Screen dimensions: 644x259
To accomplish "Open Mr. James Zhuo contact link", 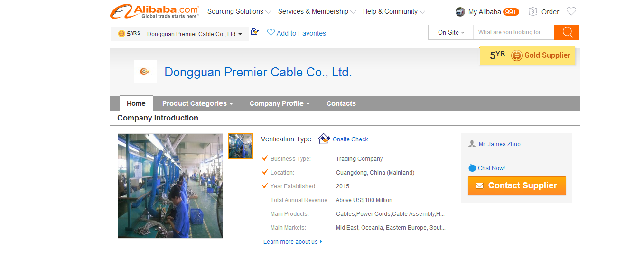I will point(500,144).
